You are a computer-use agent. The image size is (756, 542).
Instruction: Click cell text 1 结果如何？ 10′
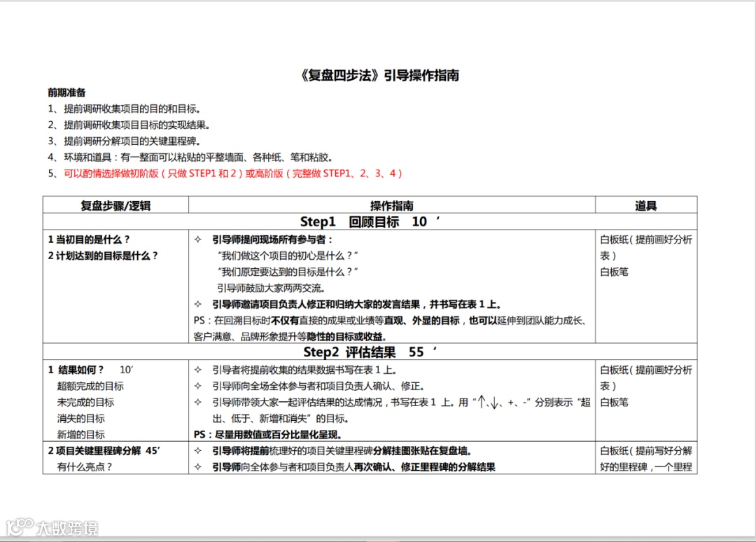(x=90, y=370)
